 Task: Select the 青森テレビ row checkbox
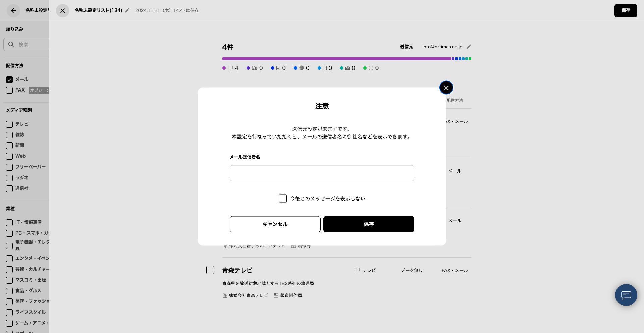(x=210, y=270)
